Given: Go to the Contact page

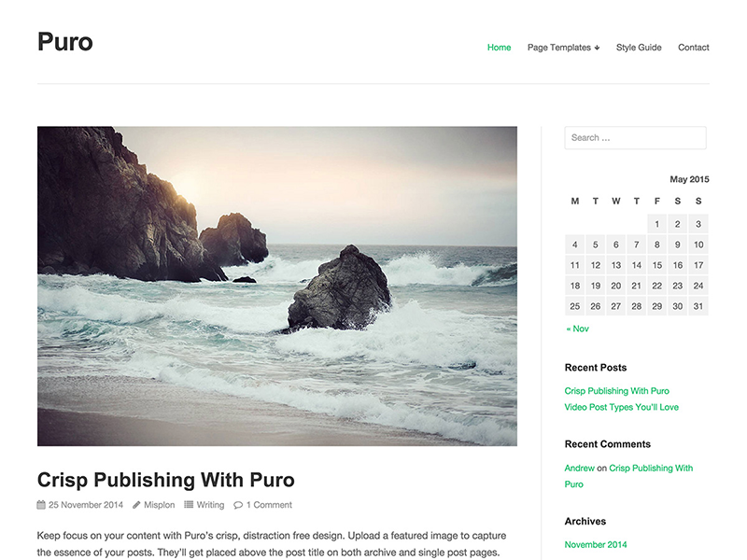Looking at the screenshot, I should tap(694, 47).
